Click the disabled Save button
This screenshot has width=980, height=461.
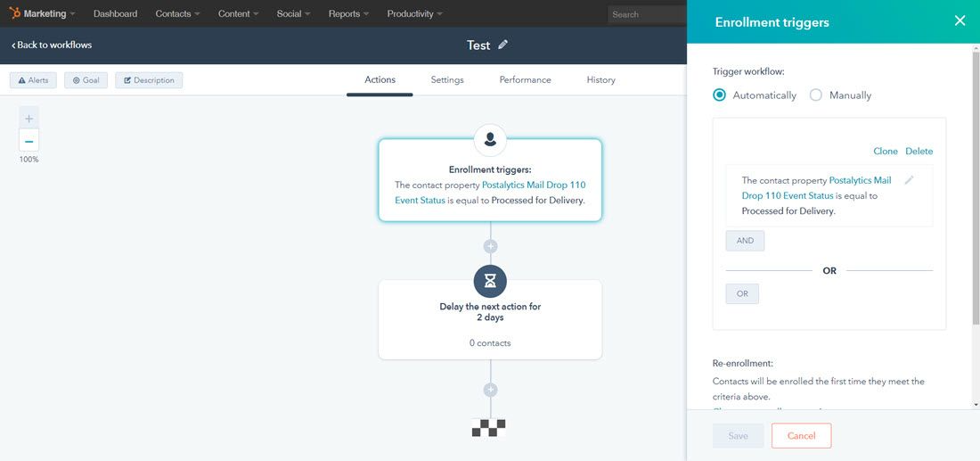coord(739,436)
